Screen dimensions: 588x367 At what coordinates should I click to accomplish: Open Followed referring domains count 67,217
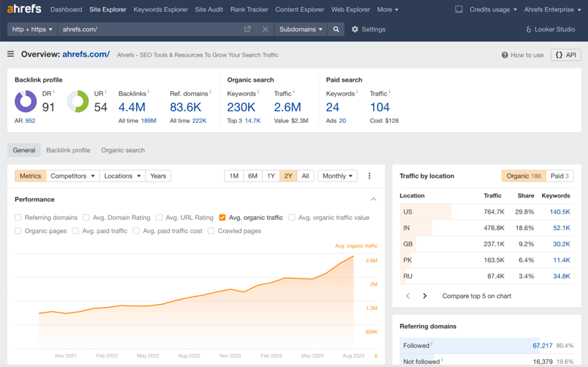[x=543, y=346]
